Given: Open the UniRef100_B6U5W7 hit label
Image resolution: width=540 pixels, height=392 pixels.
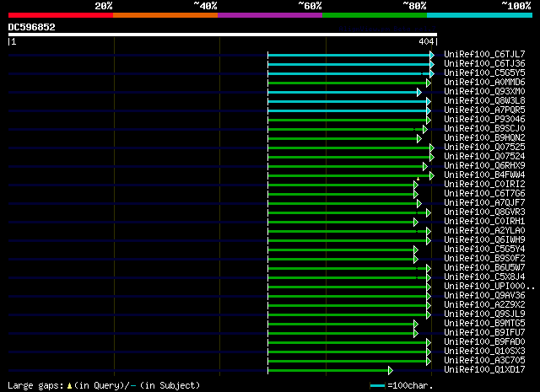Looking at the screenshot, I should [x=484, y=268].
